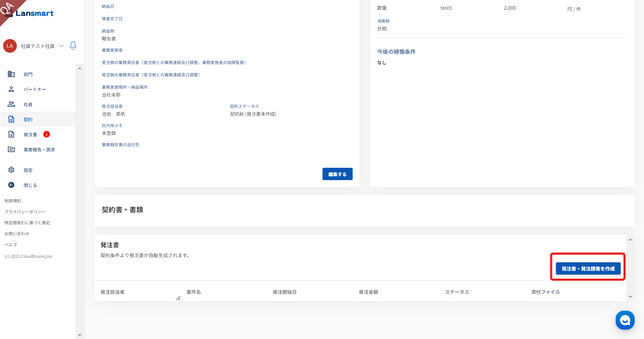Open the 部門 menu item

pyautogui.click(x=38, y=74)
